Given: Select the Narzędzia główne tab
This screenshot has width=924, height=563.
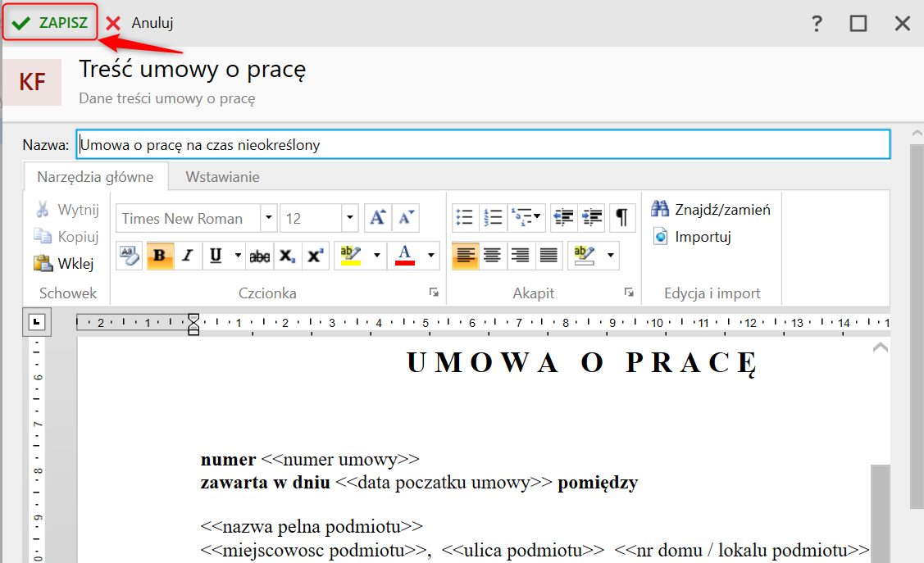Looking at the screenshot, I should point(95,177).
